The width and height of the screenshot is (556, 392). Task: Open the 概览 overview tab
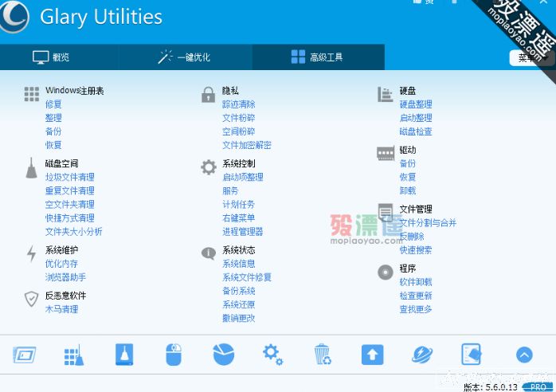[x=51, y=57]
